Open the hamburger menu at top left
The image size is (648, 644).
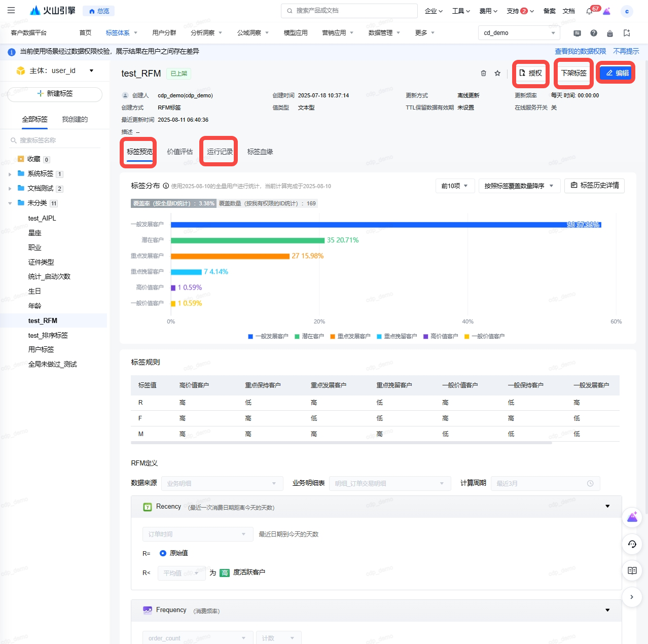[11, 10]
